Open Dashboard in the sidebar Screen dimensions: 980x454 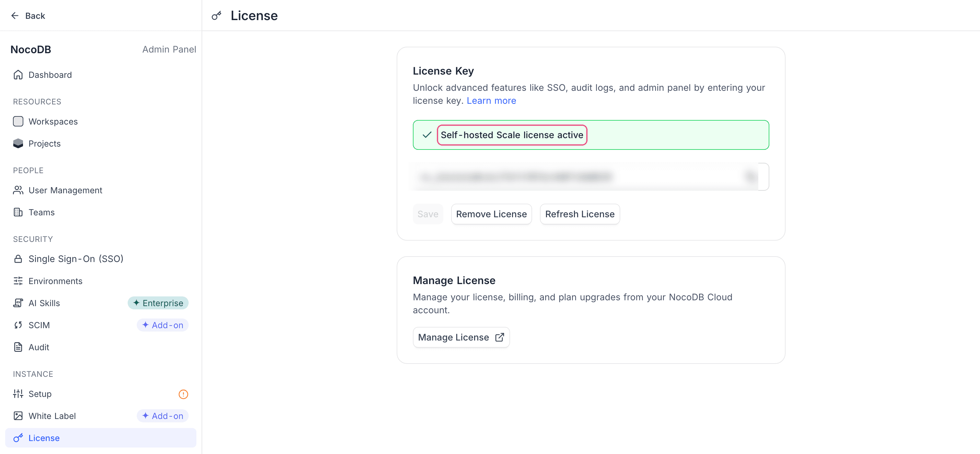[101, 75]
